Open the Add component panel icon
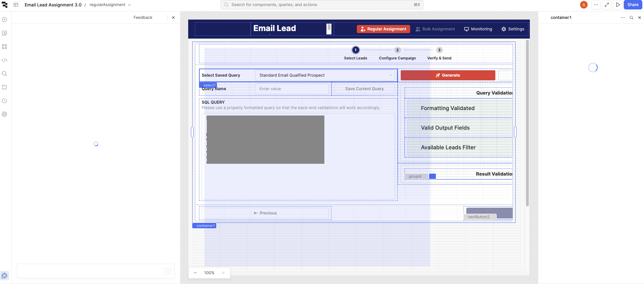 [x=4, y=20]
